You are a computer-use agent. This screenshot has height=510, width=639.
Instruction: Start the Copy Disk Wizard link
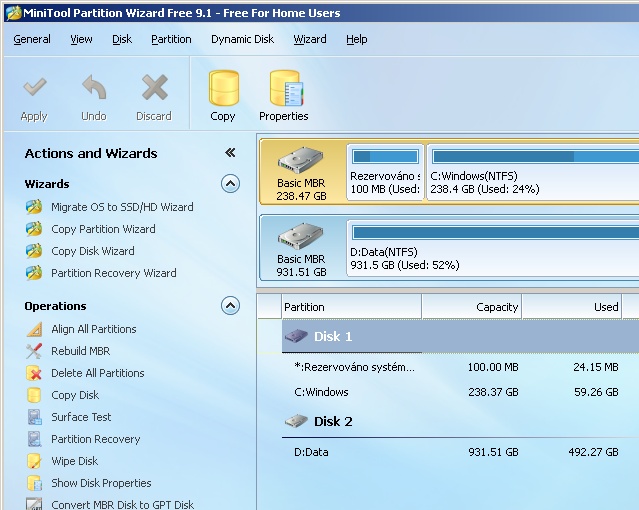[93, 251]
